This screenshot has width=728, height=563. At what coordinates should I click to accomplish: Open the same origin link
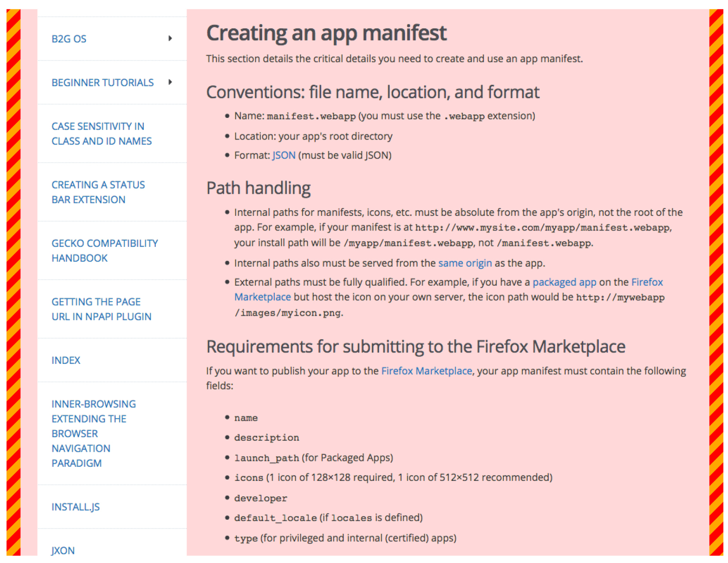465,263
